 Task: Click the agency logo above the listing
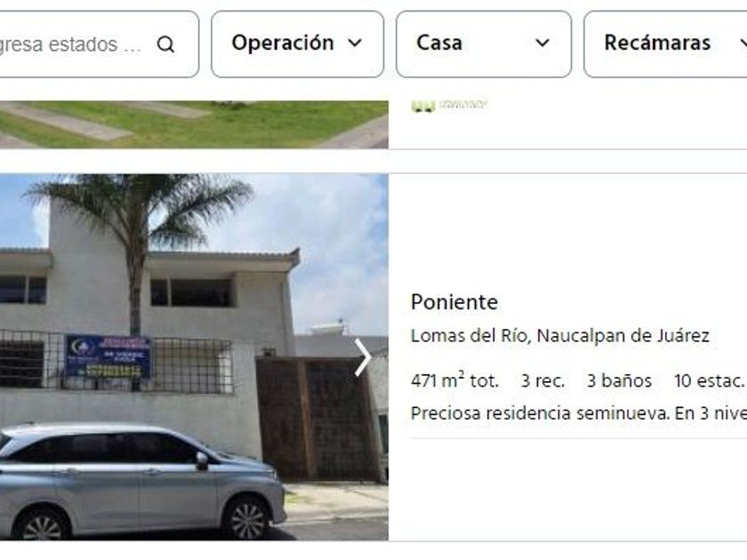click(x=449, y=105)
